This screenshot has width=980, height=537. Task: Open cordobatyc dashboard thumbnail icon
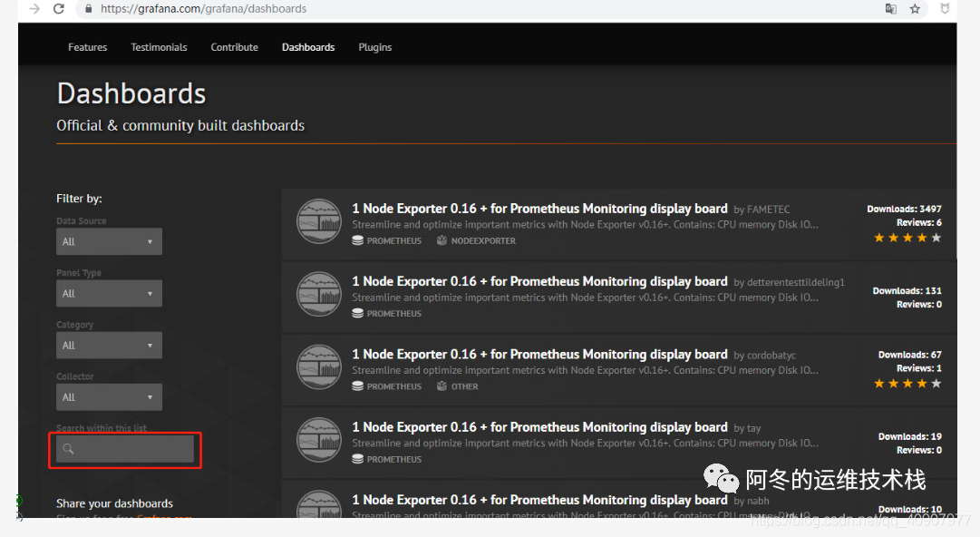[319, 367]
